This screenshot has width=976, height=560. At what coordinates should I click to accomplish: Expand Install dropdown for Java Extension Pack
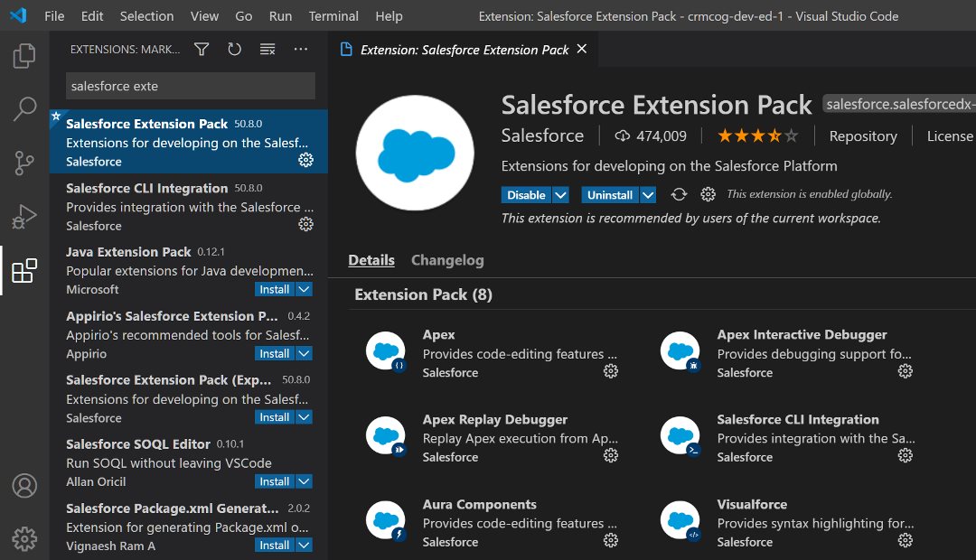click(x=304, y=289)
